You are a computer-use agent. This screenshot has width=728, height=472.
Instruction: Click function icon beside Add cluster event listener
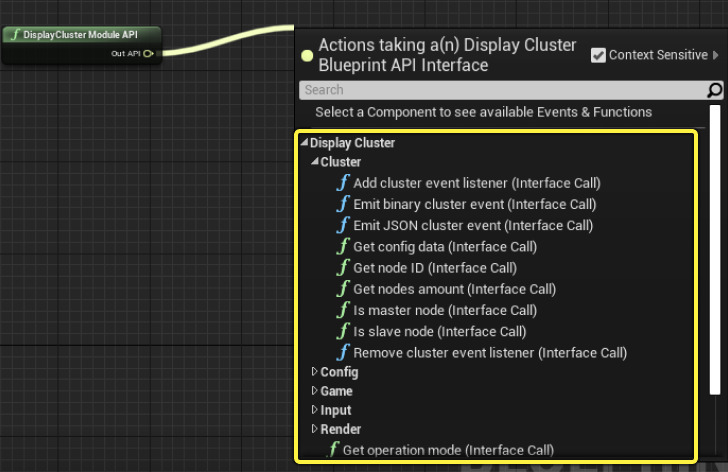(x=344, y=183)
